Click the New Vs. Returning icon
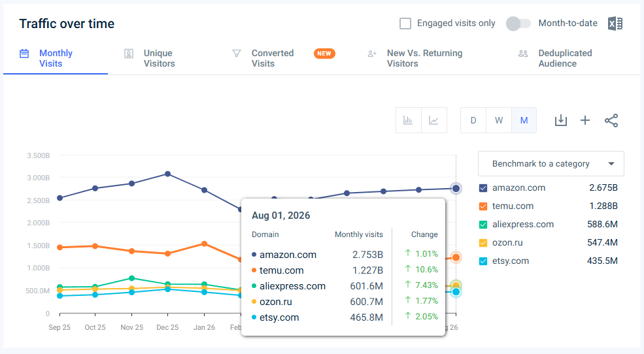 [372, 54]
